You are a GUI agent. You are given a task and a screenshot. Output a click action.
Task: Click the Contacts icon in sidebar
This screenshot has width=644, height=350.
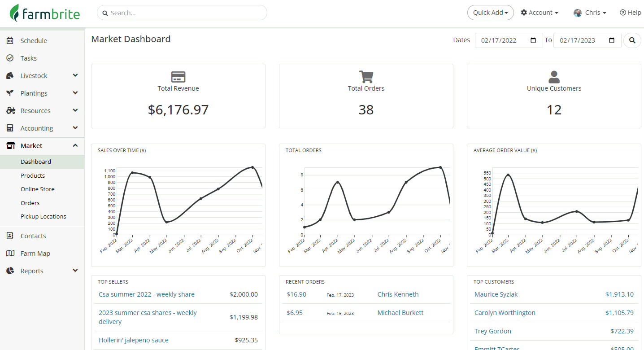pyautogui.click(x=10, y=236)
